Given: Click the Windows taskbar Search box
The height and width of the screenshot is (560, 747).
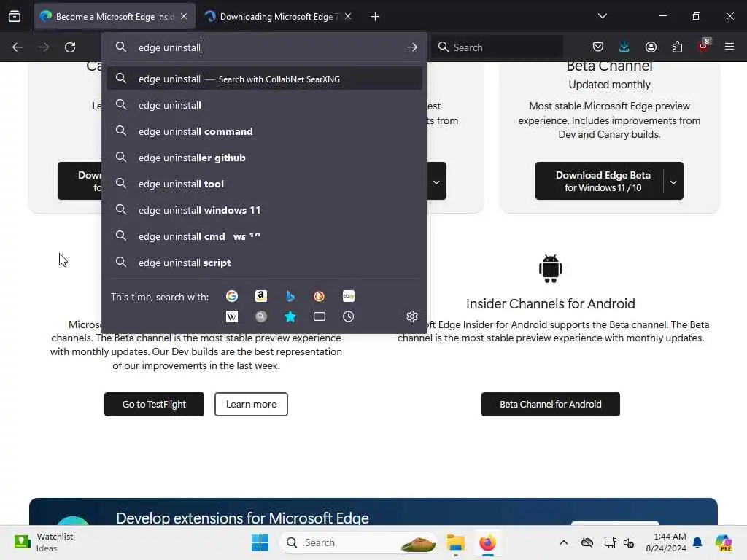Looking at the screenshot, I should [x=358, y=542].
